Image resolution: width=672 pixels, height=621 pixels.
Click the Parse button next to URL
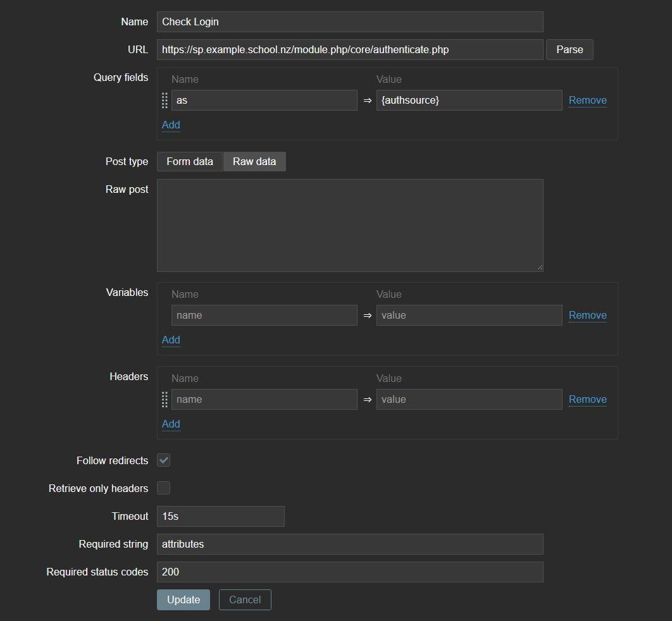(569, 49)
